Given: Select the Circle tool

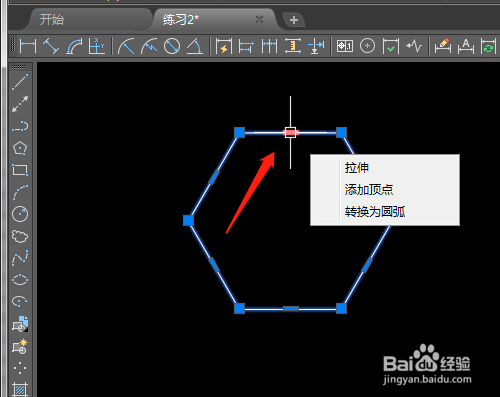Looking at the screenshot, I should (20, 214).
